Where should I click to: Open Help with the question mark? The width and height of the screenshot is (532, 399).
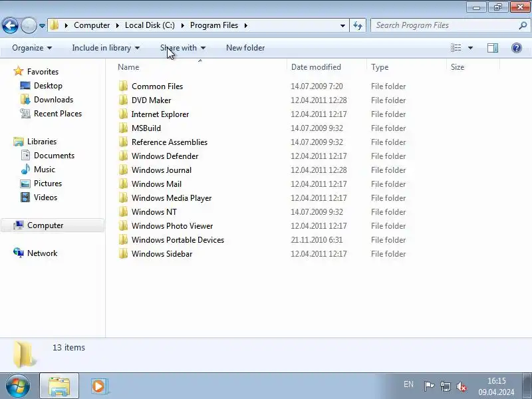point(517,48)
